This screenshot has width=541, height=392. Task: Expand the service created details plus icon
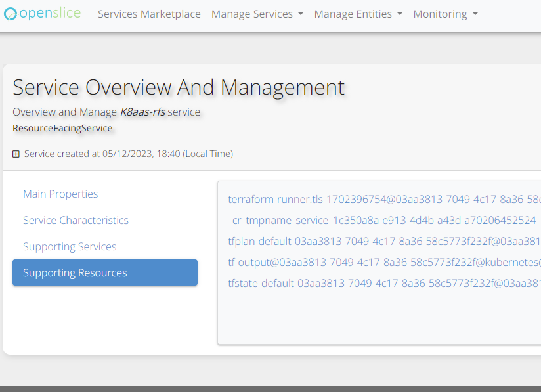16,154
